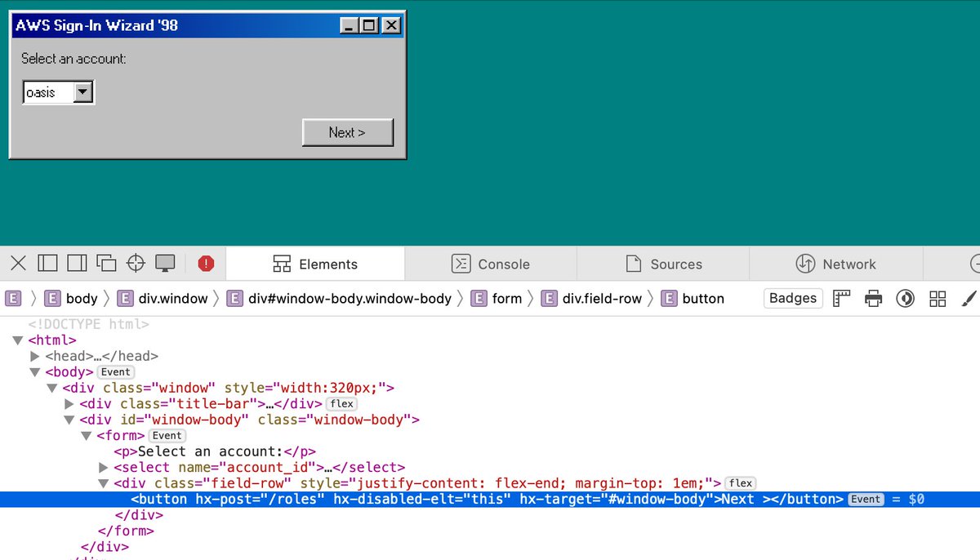The width and height of the screenshot is (980, 560).
Task: Switch to the Console tab
Action: point(491,264)
